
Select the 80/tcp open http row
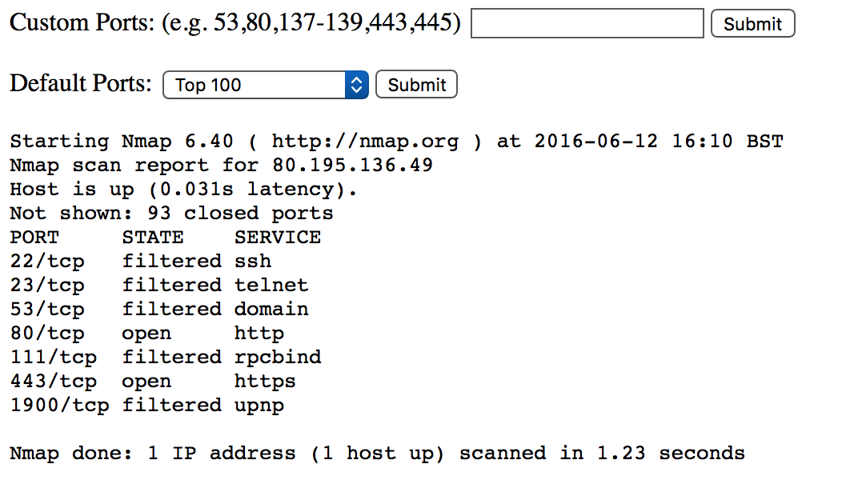tap(146, 334)
